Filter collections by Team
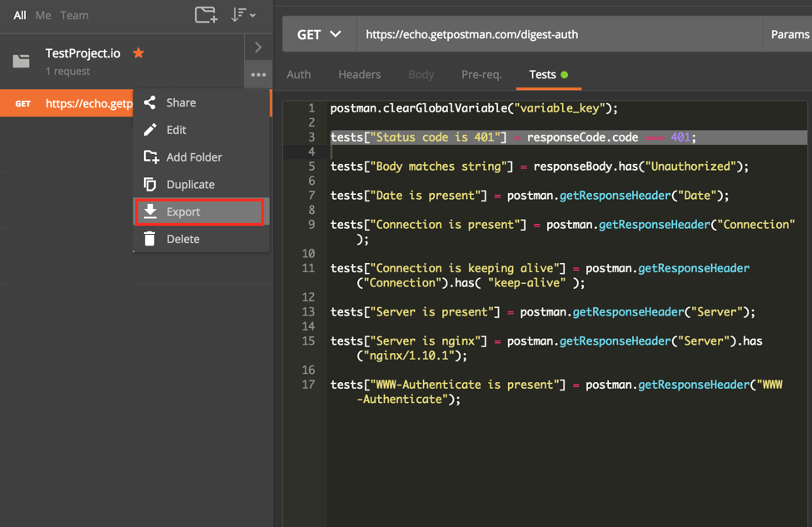This screenshot has height=527, width=812. (74, 16)
